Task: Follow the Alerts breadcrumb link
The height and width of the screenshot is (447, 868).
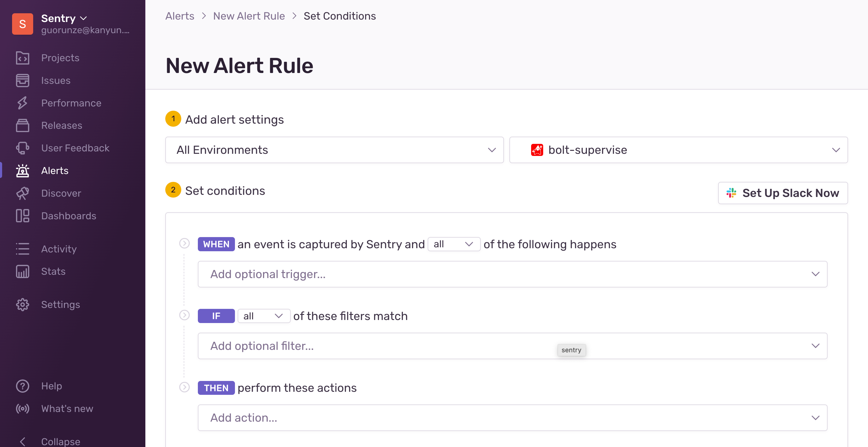Action: click(x=179, y=16)
